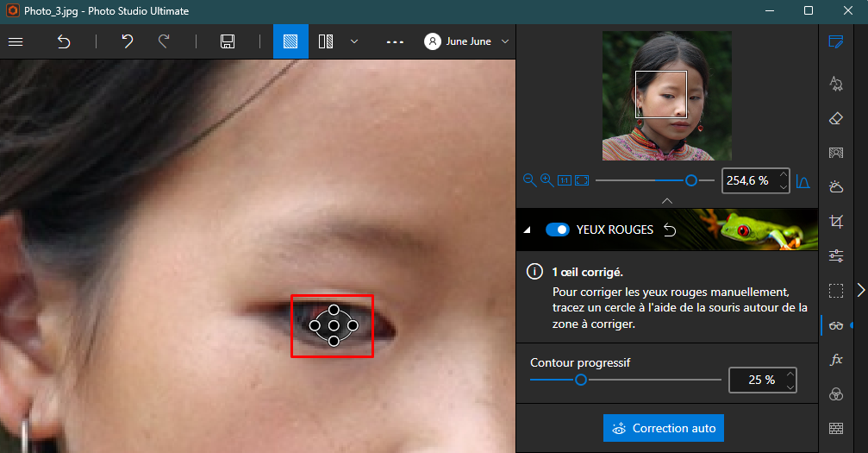Screen dimensions: 868x453
Task: Open the three dots more options
Action: [395, 42]
